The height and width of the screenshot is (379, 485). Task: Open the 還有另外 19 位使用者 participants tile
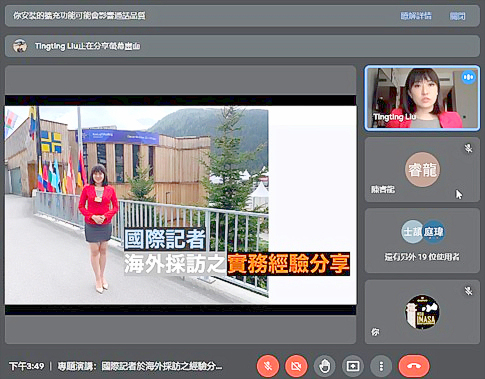pyautogui.click(x=422, y=241)
